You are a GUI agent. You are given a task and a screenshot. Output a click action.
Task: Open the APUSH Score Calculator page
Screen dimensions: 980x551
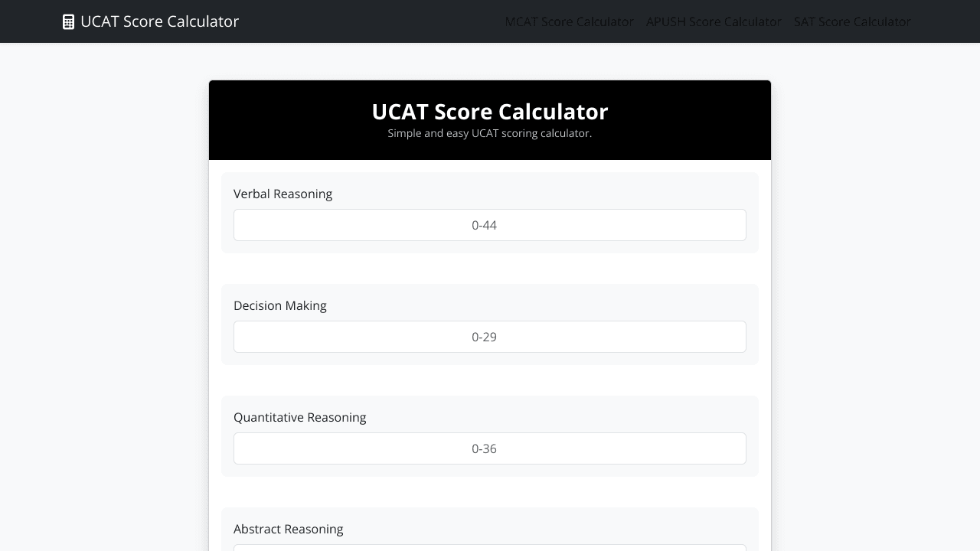tap(713, 21)
